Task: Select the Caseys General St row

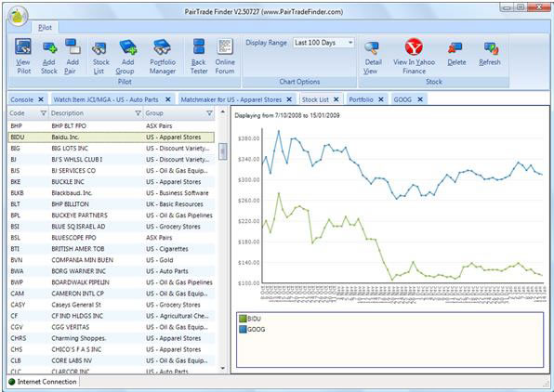Action: (x=111, y=305)
